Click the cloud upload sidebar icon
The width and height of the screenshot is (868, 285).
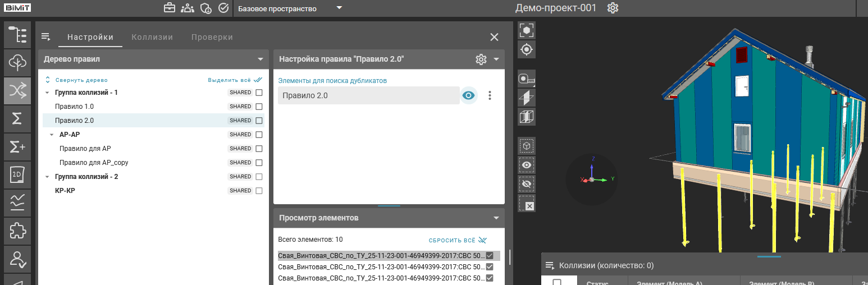[17, 62]
